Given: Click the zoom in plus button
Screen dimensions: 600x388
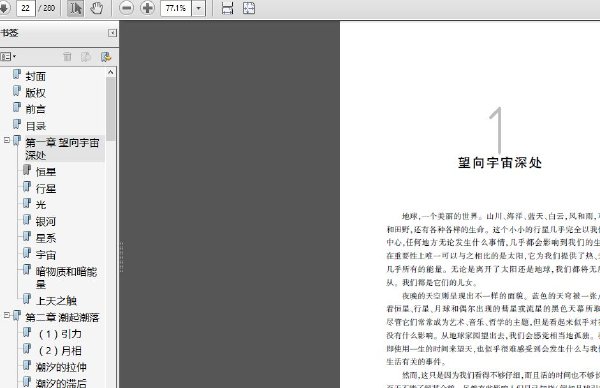Looking at the screenshot, I should pos(147,8).
